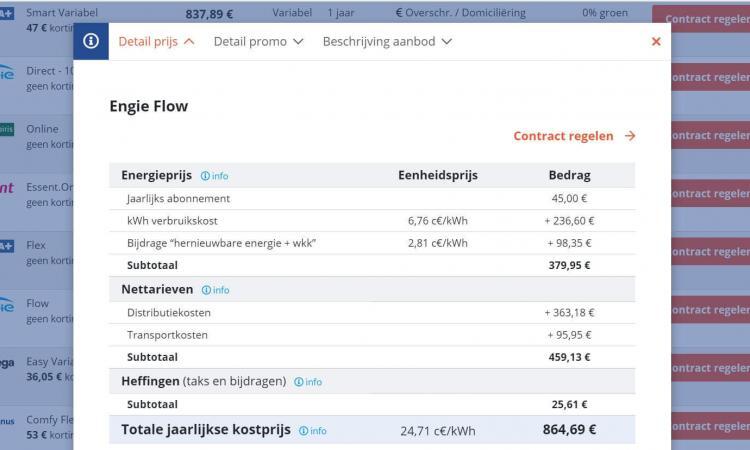Click the 24,71 c€/kWh total unit price
The image size is (750, 450).
pos(438,431)
